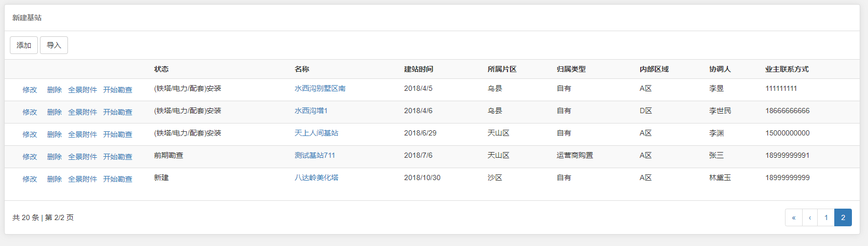Go to the first page with «
Screen dimensions: 868x246
coord(793,217)
